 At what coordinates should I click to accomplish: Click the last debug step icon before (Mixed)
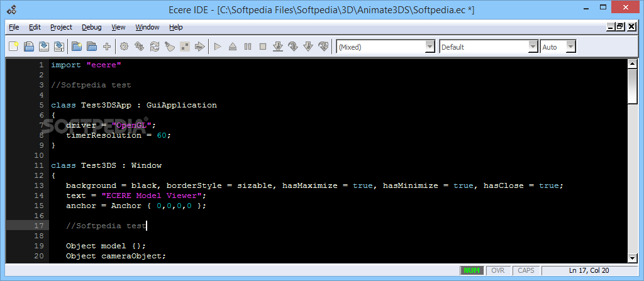324,47
